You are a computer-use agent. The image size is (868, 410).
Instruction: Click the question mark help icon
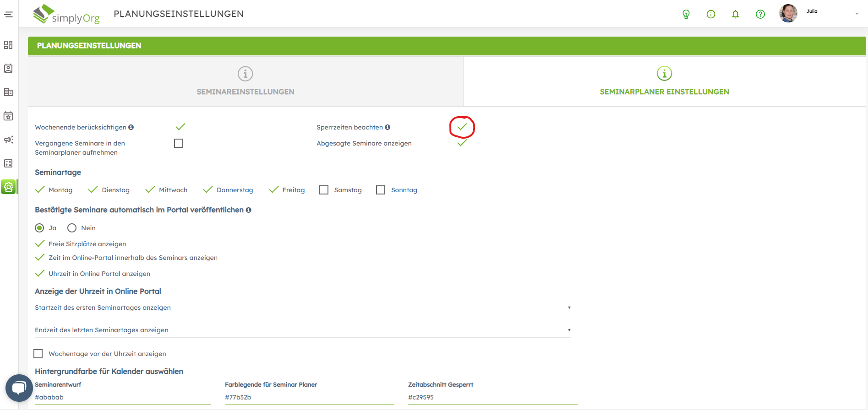[760, 14]
